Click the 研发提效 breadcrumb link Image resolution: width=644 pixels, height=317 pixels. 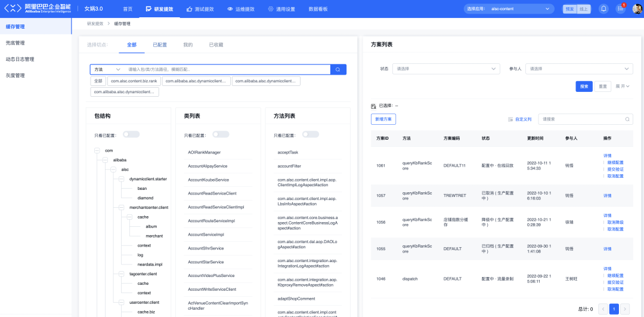(95, 24)
